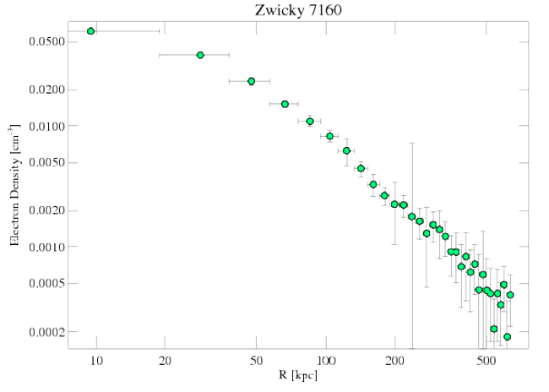549x392 pixels.
Task: Pick the data point just above 0.0100 density
Action: tap(309, 121)
